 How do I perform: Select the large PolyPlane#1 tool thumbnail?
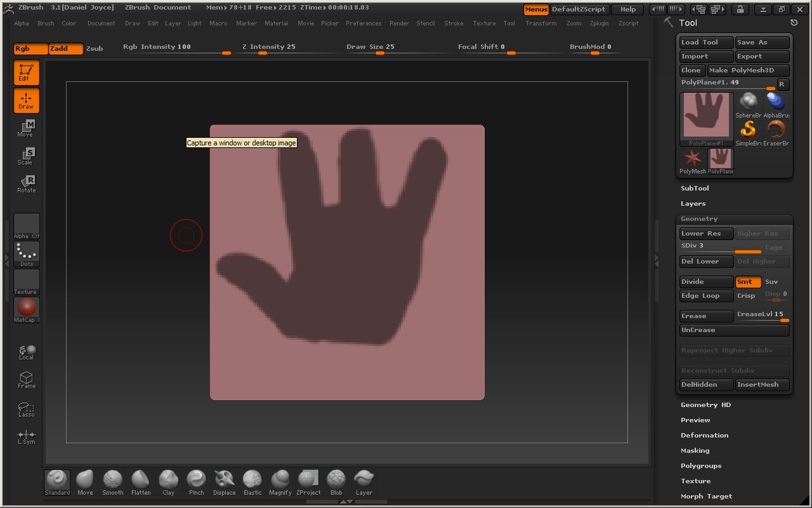706,119
